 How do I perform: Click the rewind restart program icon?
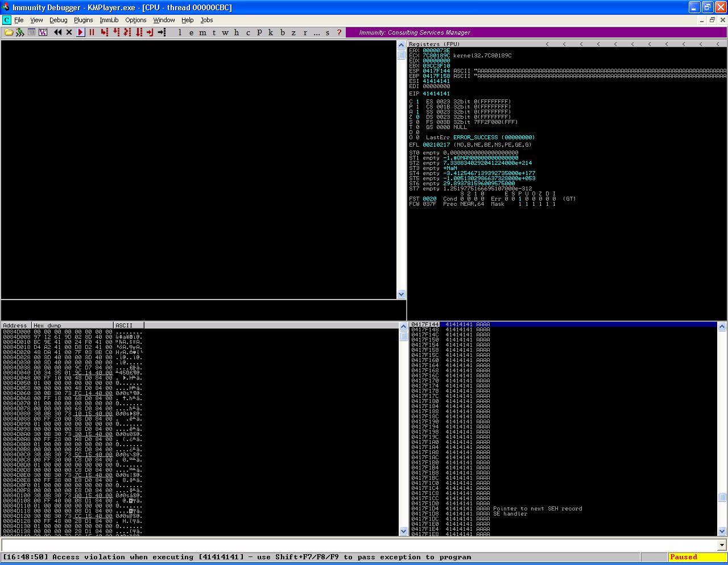57,32
